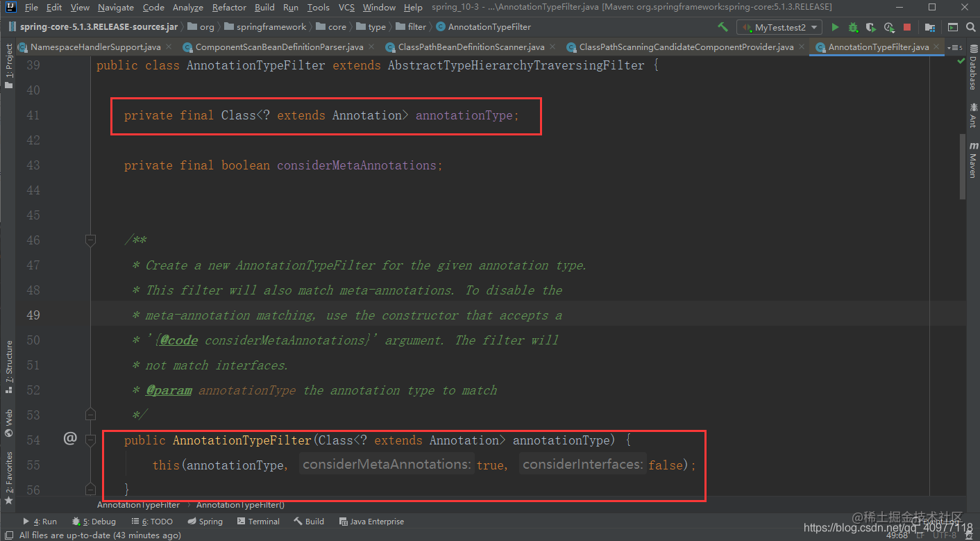Run with Coverage using the shield icon
Image resolution: width=980 pixels, height=541 pixels.
(871, 27)
